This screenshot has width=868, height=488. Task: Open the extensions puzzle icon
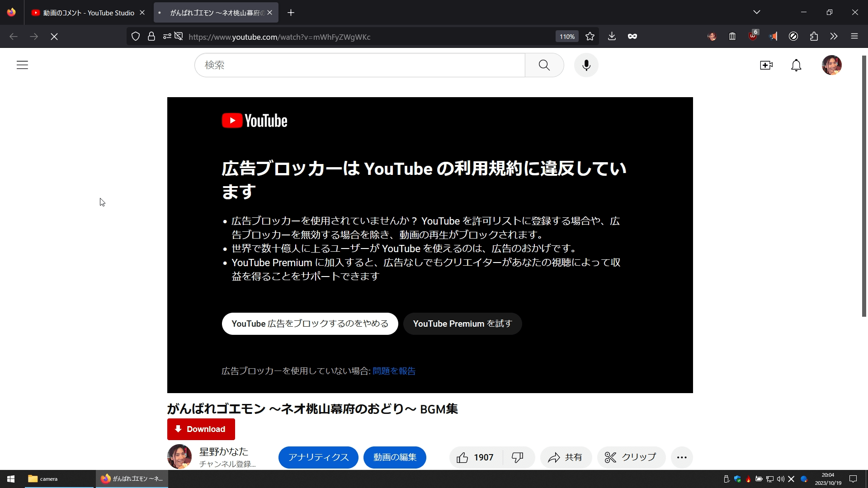814,37
